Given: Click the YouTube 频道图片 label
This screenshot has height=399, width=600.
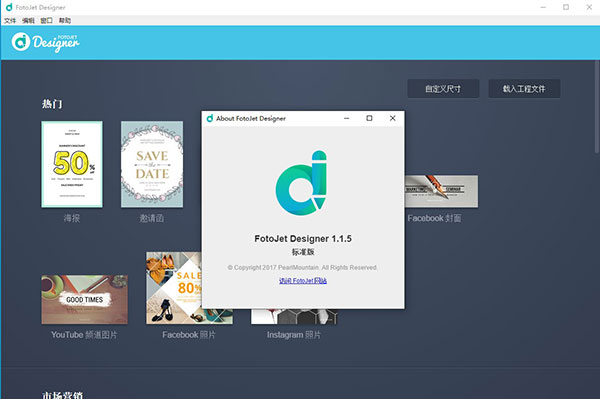Looking at the screenshot, I should (84, 335).
